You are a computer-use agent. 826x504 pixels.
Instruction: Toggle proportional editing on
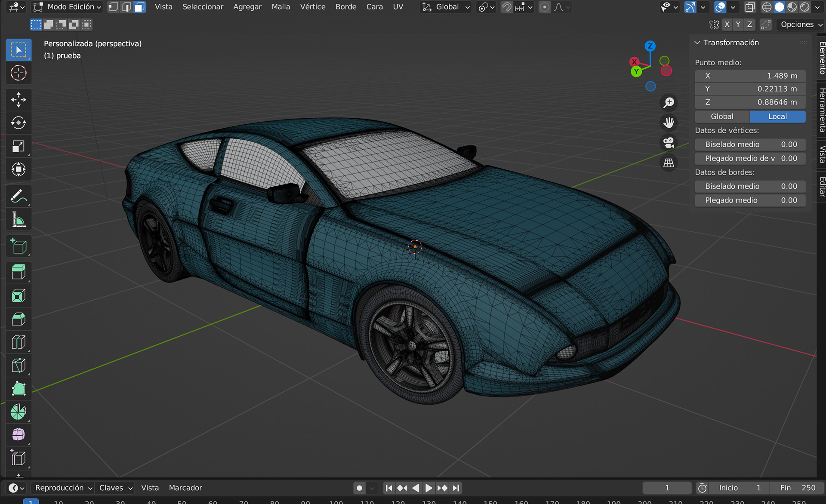click(x=544, y=7)
